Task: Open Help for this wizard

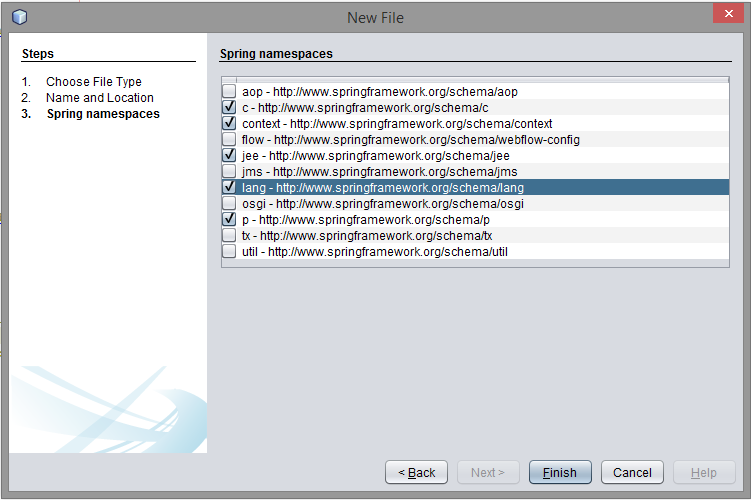Action: pos(704,473)
